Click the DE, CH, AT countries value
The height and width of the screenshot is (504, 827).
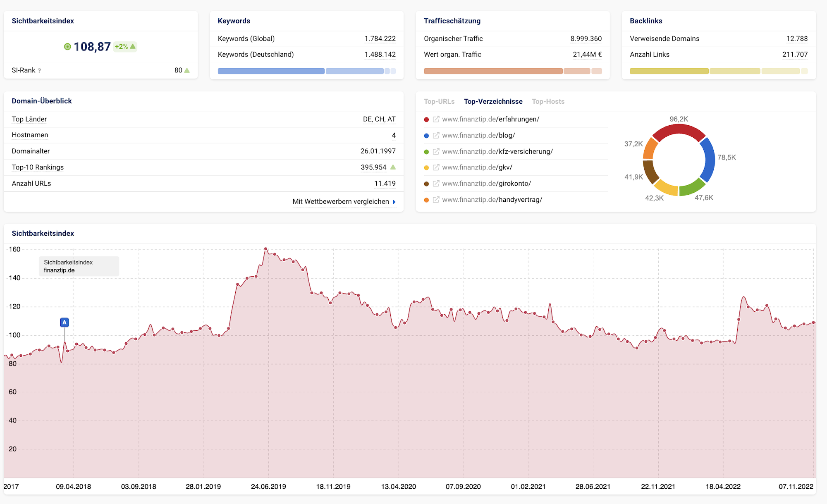click(379, 119)
